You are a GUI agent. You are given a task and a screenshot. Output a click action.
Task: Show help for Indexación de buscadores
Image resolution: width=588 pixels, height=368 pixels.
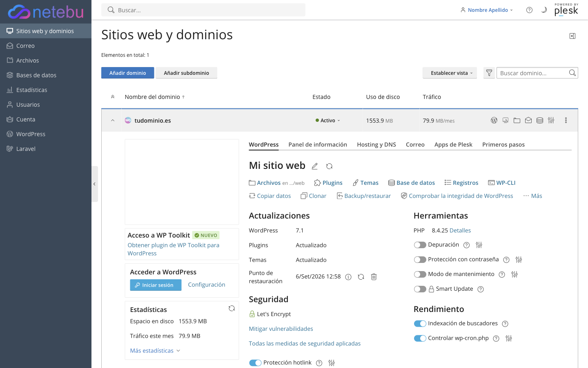tap(505, 324)
